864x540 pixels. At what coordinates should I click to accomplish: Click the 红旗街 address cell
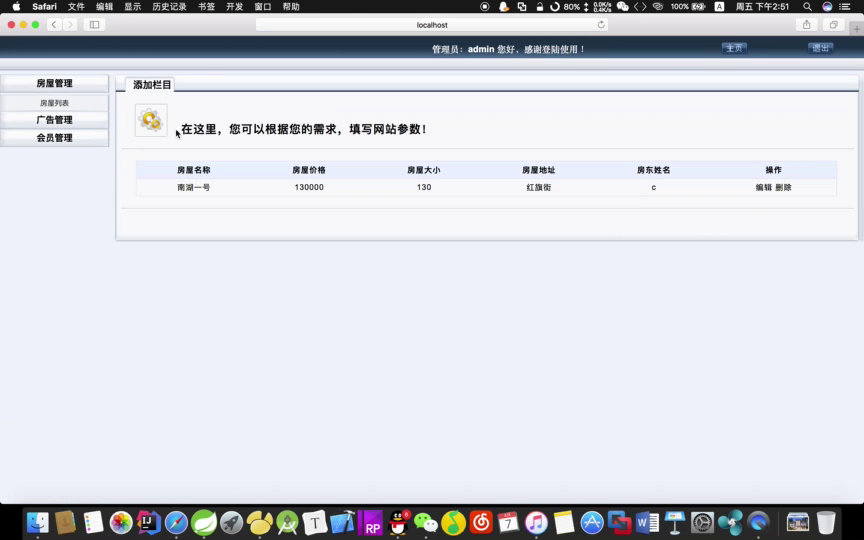[539, 187]
